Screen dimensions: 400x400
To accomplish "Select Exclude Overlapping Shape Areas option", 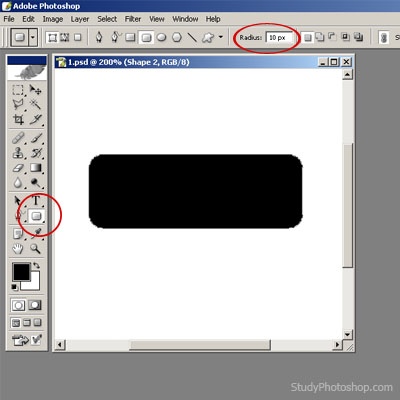I will click(358, 37).
